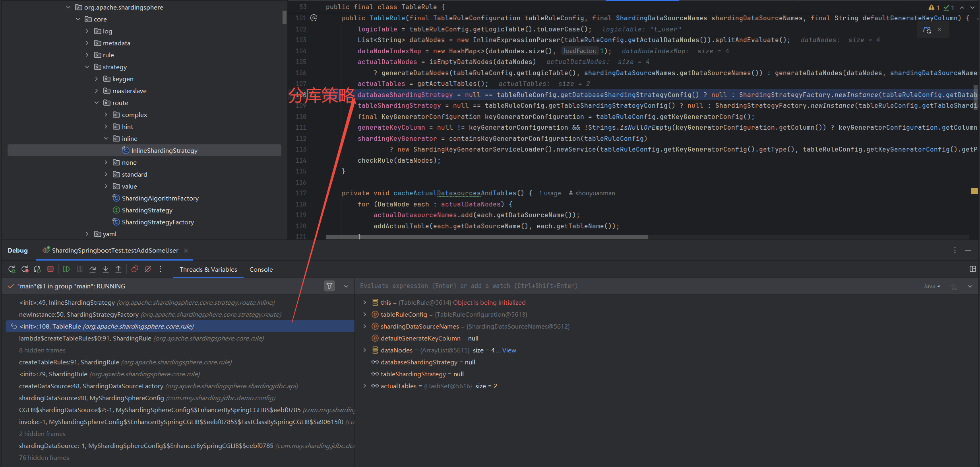Stop the debugging session
Viewport: 980px width, 467px height.
tap(50, 269)
